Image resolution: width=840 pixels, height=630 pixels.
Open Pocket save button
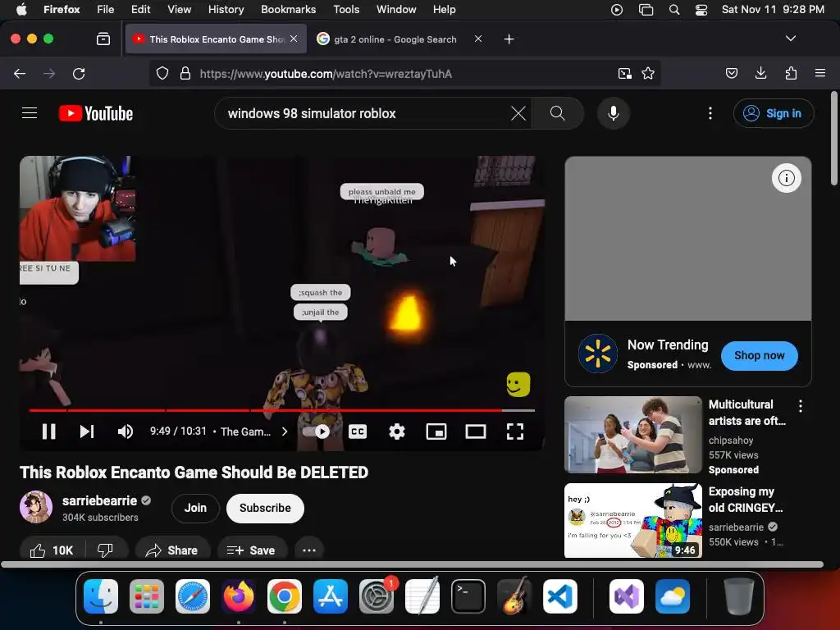pyautogui.click(x=731, y=73)
